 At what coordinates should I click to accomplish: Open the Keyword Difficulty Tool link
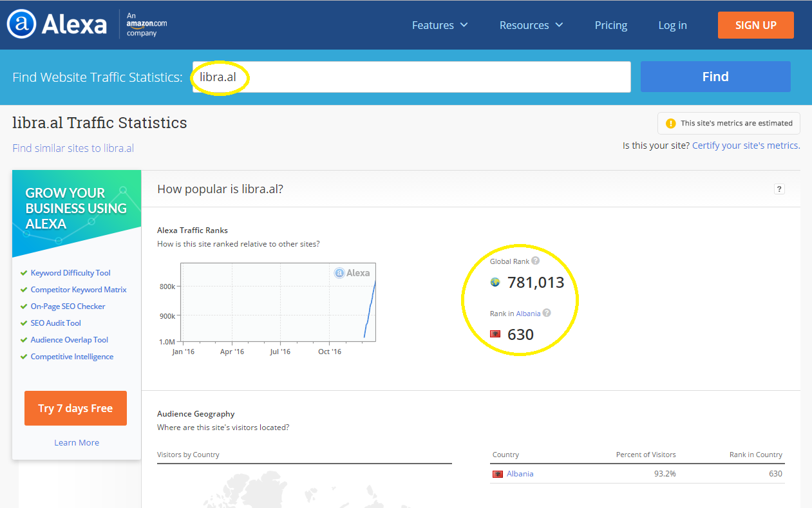pyautogui.click(x=70, y=273)
